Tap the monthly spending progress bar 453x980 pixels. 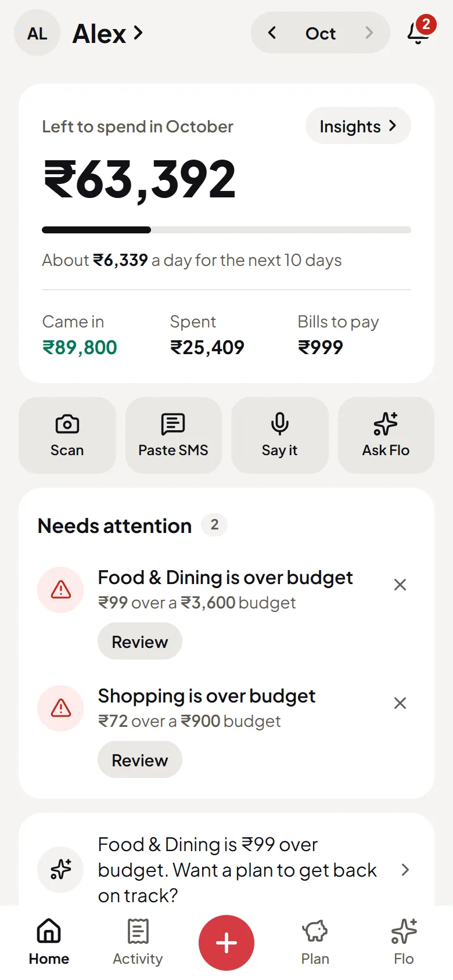227,230
